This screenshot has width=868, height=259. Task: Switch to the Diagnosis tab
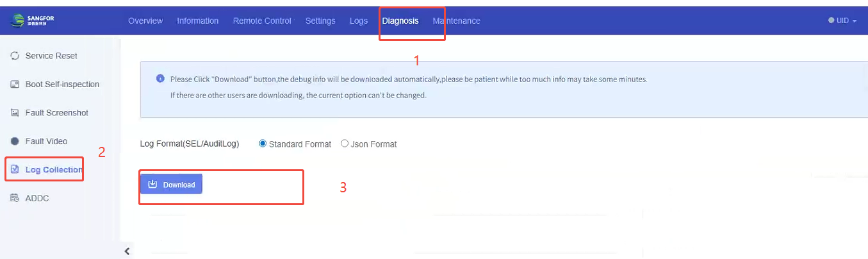pos(400,21)
